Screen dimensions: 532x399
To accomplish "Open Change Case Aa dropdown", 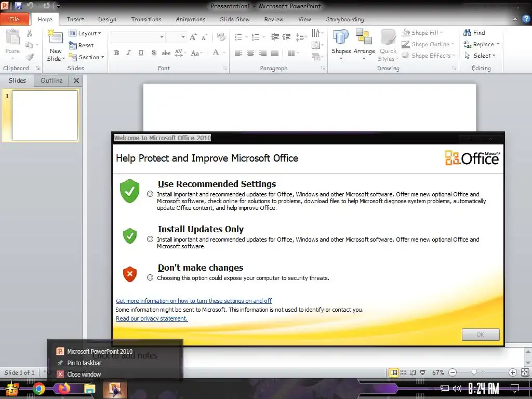I will click(x=197, y=52).
